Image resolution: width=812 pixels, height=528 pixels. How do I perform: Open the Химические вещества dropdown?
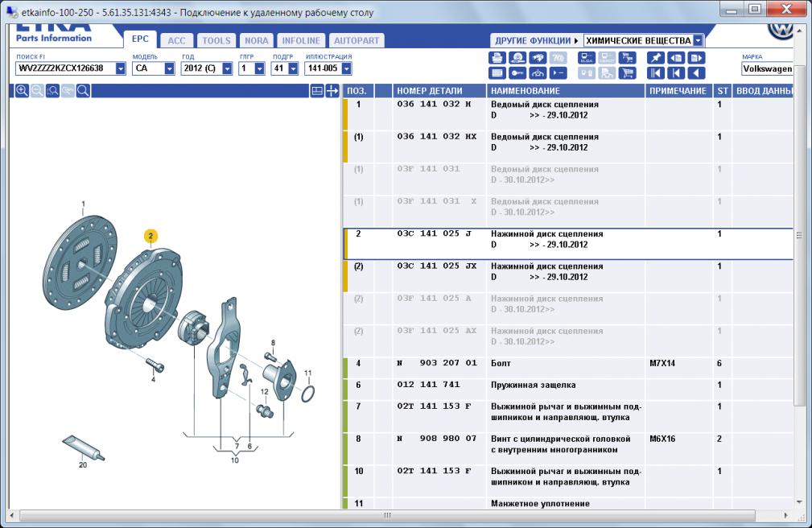698,40
